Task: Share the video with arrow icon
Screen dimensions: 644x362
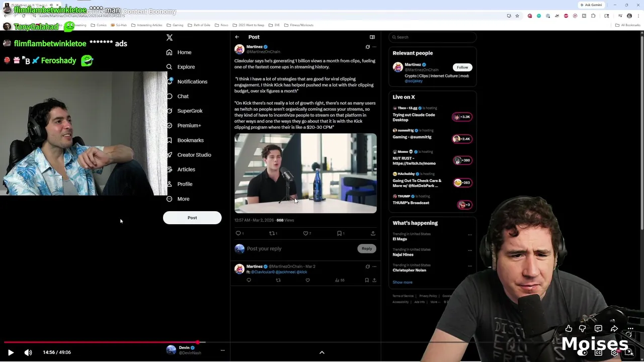Action: pos(614,329)
